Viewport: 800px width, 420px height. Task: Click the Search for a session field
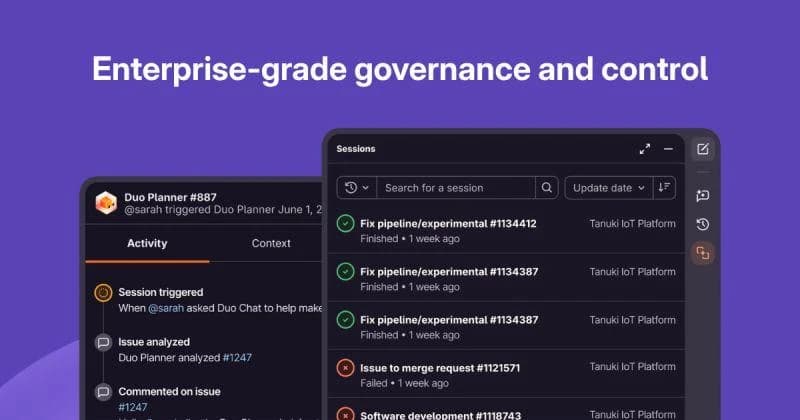tap(456, 188)
